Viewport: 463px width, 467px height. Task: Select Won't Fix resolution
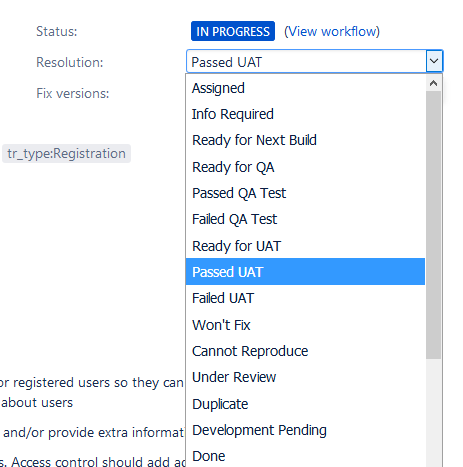pos(305,325)
